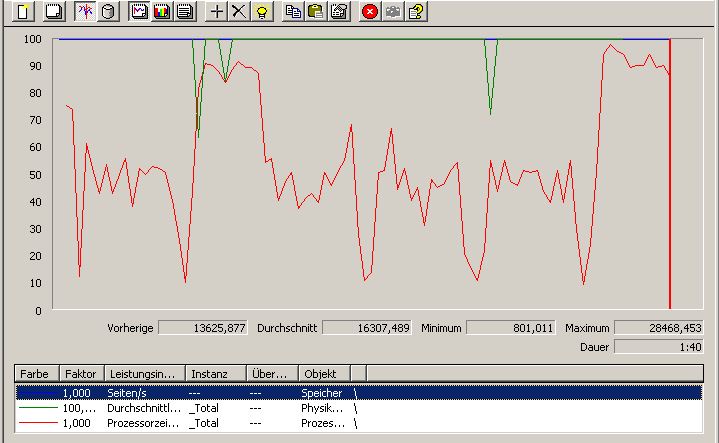This screenshot has width=719, height=443.
Task: Add a counter with the plus icon
Action: point(216,11)
